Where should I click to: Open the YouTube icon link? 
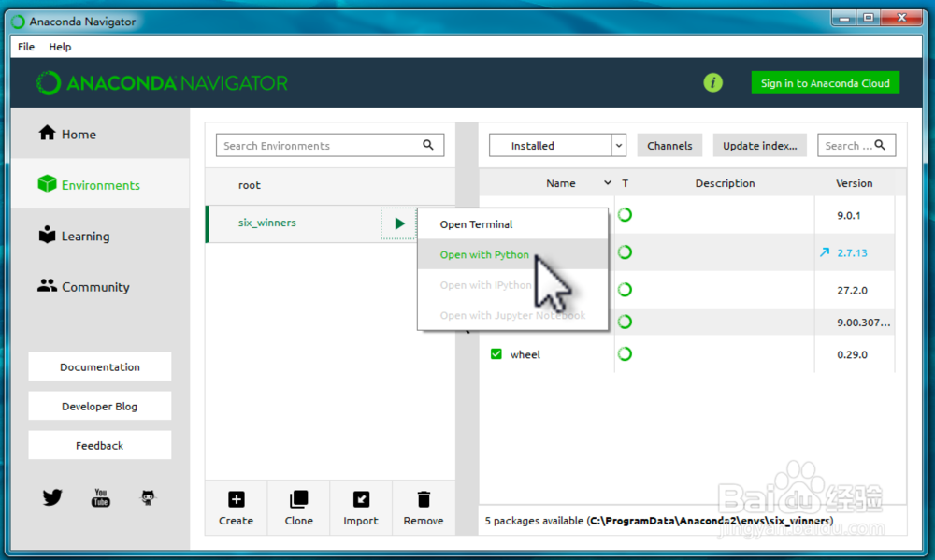(100, 496)
